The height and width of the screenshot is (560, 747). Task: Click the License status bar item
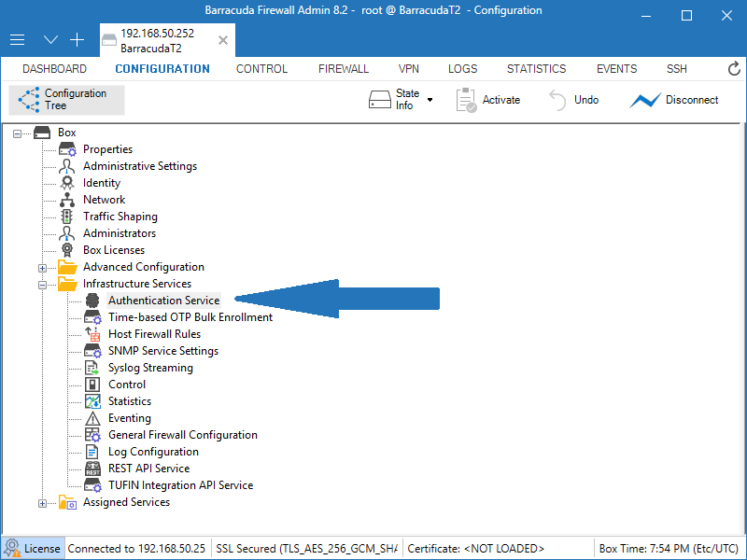coord(33,549)
